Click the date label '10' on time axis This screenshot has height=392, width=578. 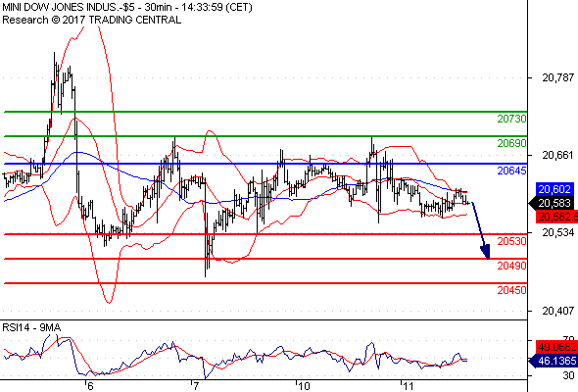pos(304,386)
